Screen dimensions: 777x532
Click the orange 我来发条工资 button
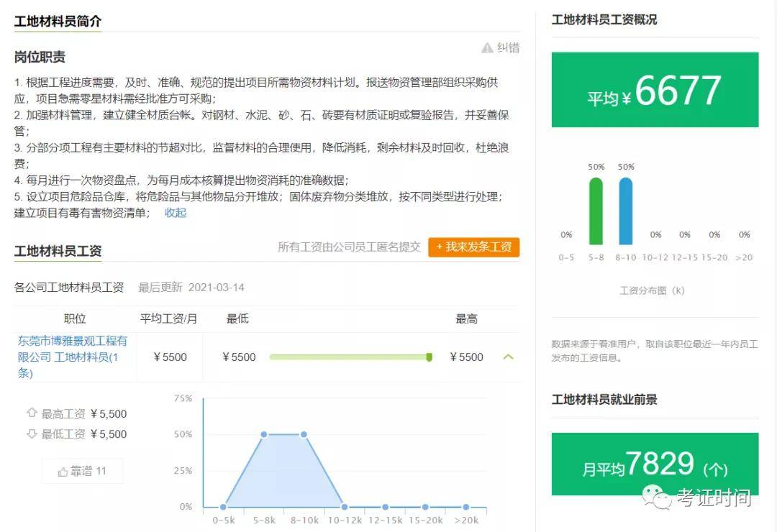[x=473, y=247]
